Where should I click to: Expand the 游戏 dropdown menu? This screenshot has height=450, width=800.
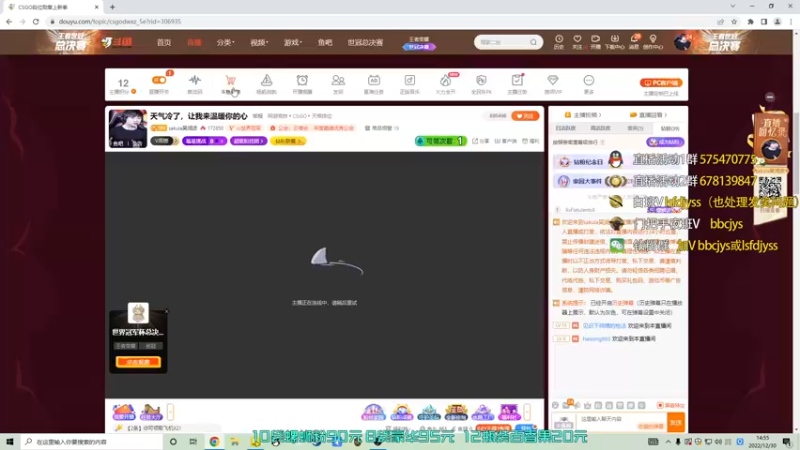coord(293,42)
